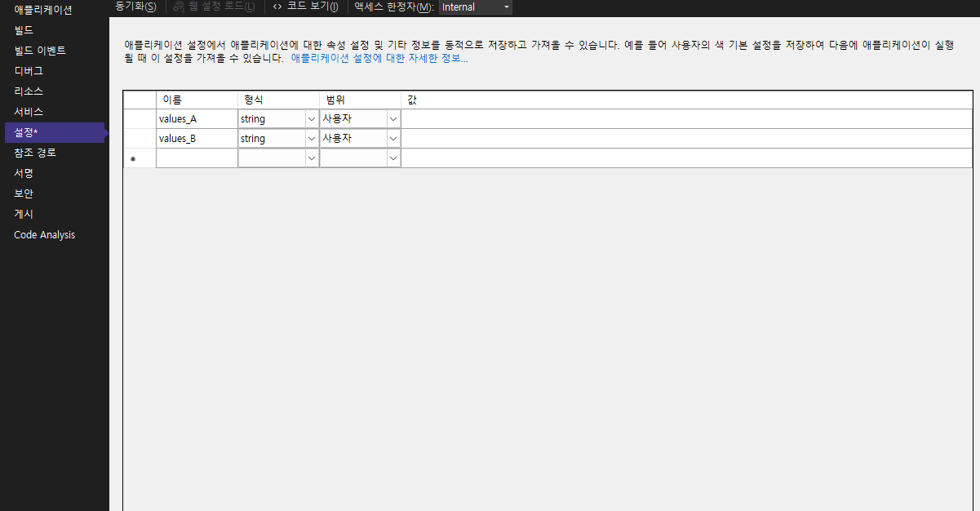Select the values_A name cell

click(197, 119)
